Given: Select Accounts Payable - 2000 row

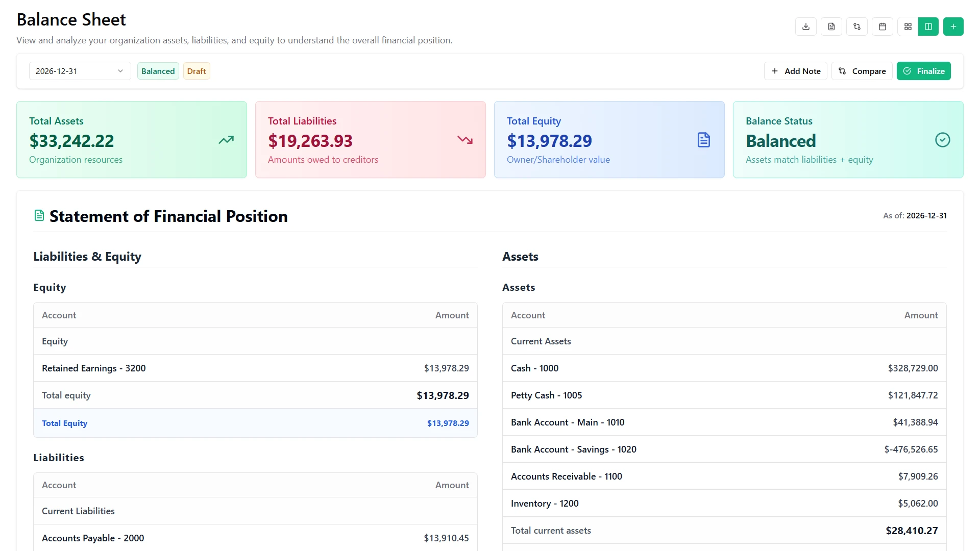Looking at the screenshot, I should (x=255, y=538).
